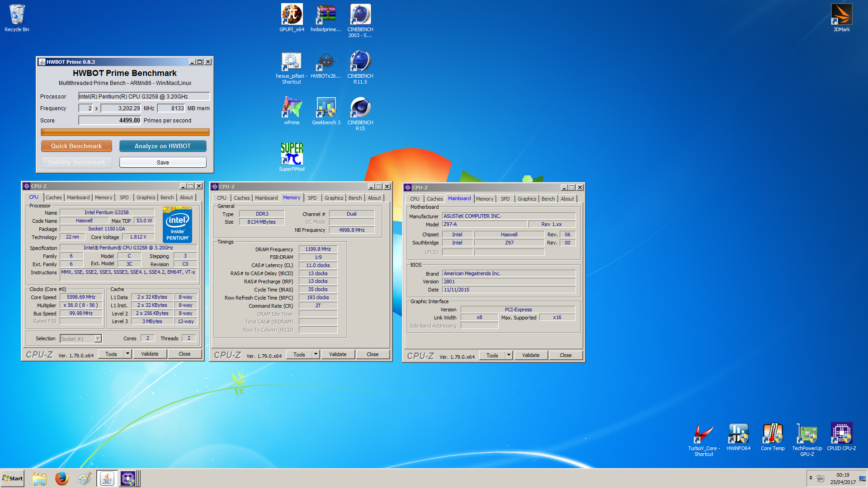The width and height of the screenshot is (868, 488).
Task: Open Windows Explorer from taskbar
Action: pyautogui.click(x=39, y=479)
